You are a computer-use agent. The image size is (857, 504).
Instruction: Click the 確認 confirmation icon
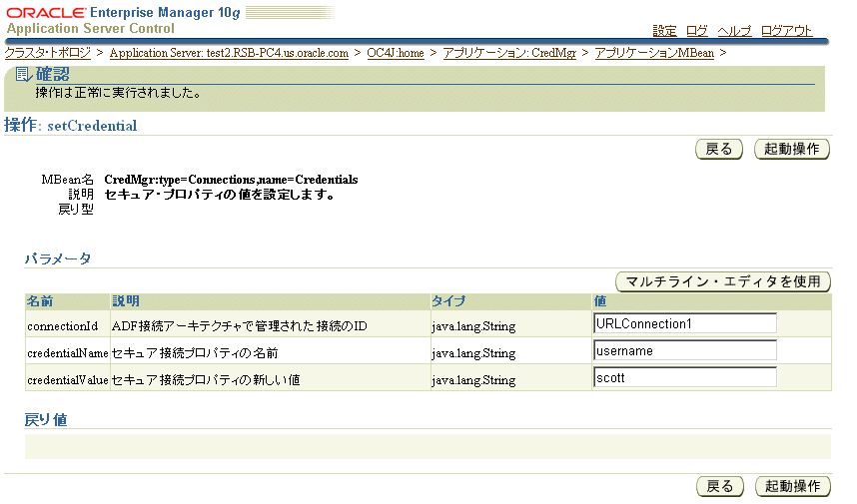(x=24, y=74)
